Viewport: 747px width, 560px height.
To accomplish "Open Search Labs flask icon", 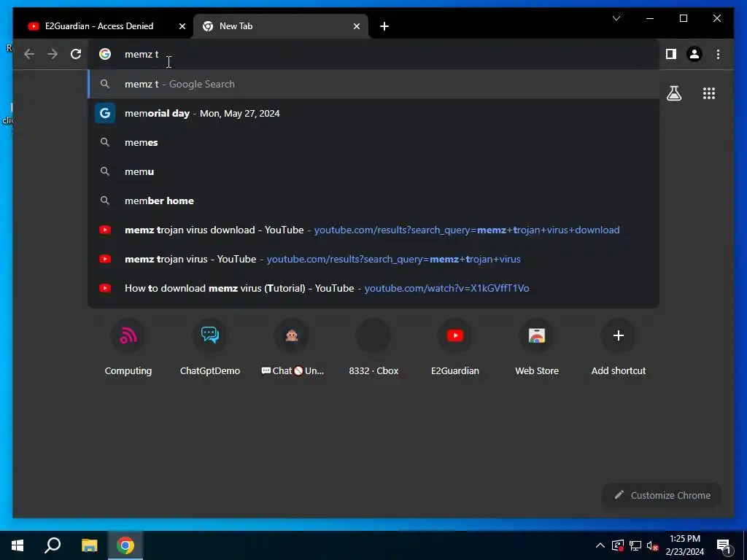I will [673, 93].
